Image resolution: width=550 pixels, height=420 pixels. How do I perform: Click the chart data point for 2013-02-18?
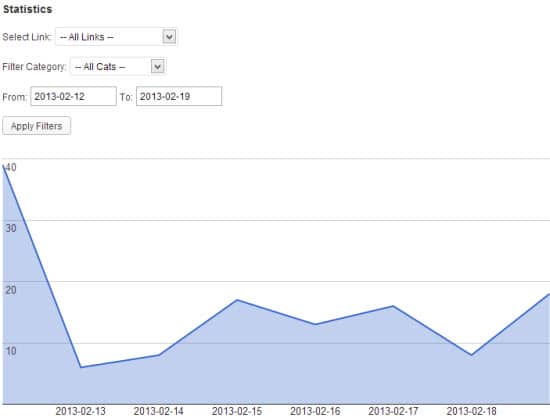click(x=471, y=355)
